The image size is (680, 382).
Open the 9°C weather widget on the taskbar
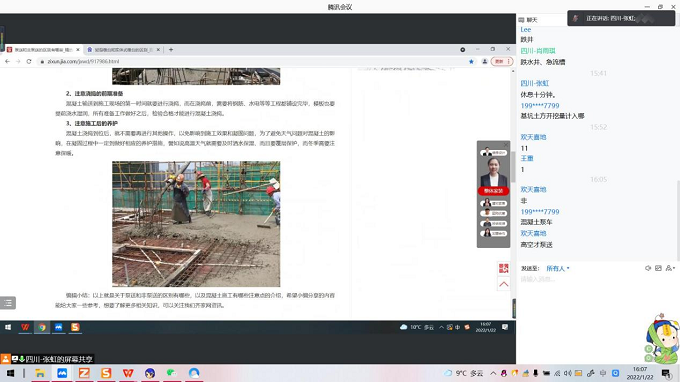pos(464,373)
